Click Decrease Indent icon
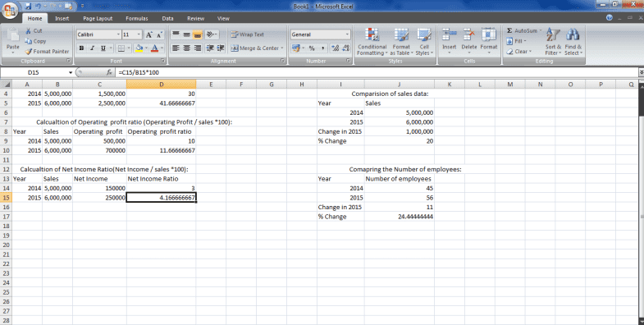The width and height of the screenshot is (644, 325). click(x=210, y=48)
